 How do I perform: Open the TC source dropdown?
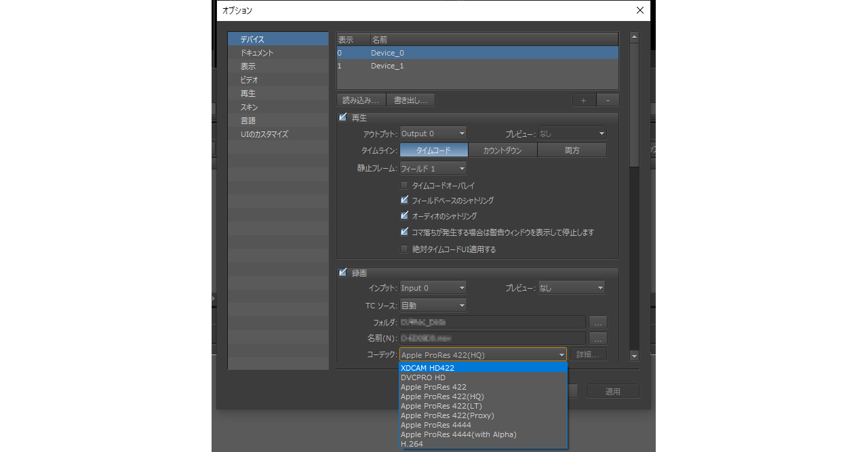pos(433,306)
